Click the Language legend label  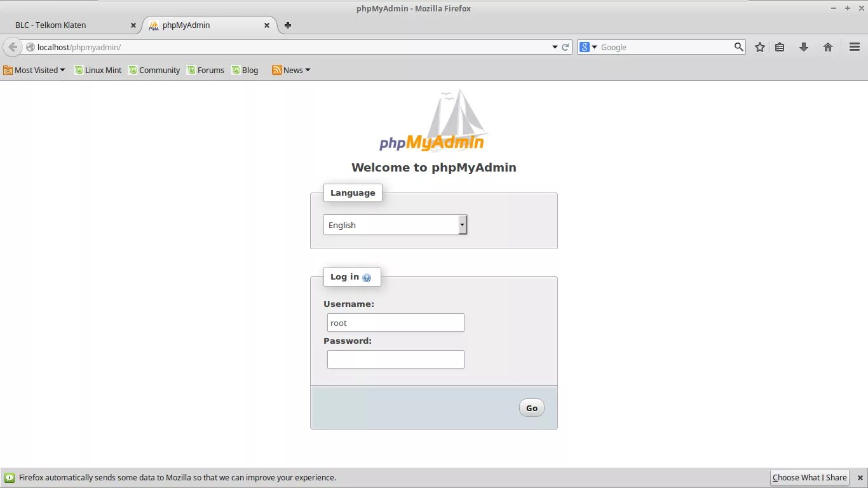353,193
